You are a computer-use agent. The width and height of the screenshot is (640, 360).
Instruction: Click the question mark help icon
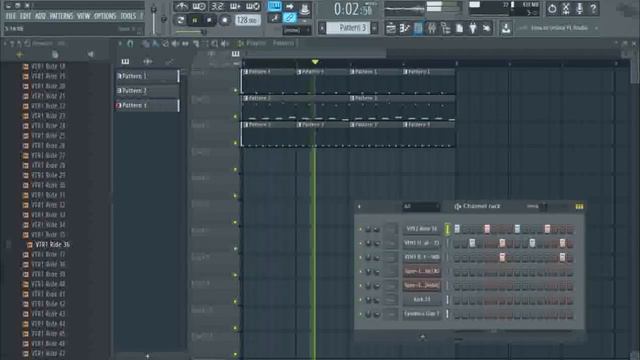(593, 8)
